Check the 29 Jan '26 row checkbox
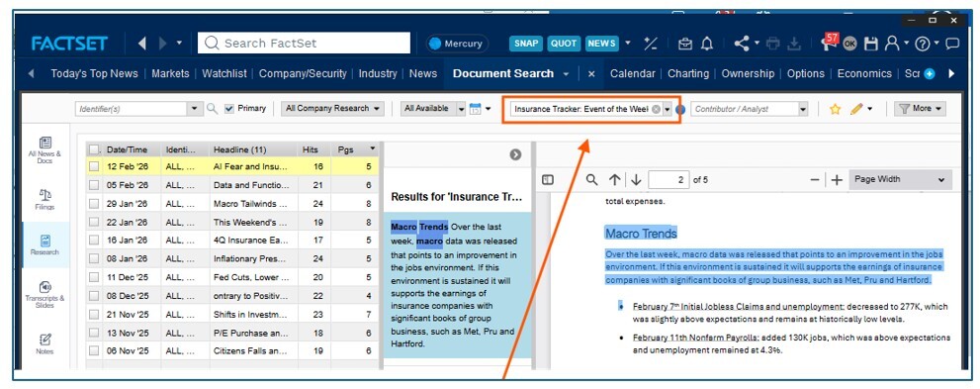980x389 pixels. (94, 203)
